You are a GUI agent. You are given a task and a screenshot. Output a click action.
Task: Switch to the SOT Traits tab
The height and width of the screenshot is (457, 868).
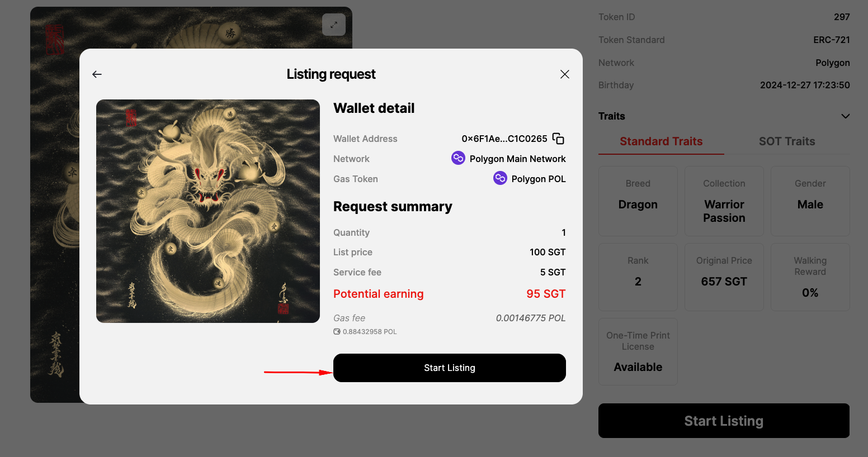click(x=787, y=141)
